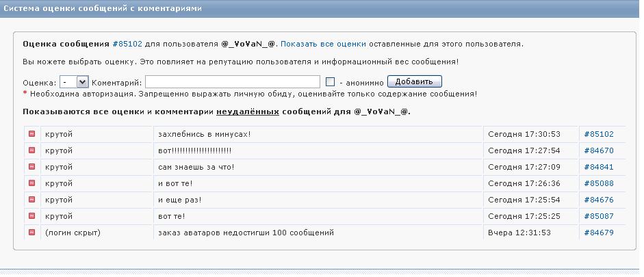Open message link #85088
644x277 pixels.
598,183
